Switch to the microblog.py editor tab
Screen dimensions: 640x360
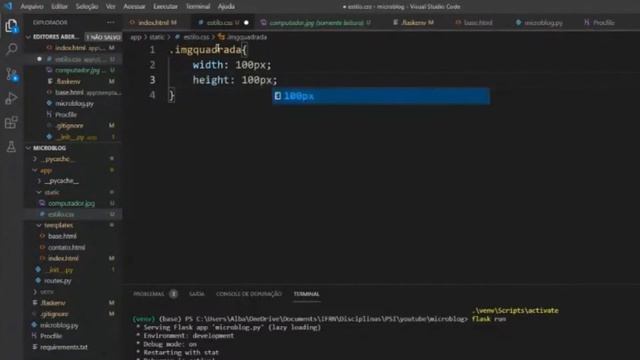540,23
